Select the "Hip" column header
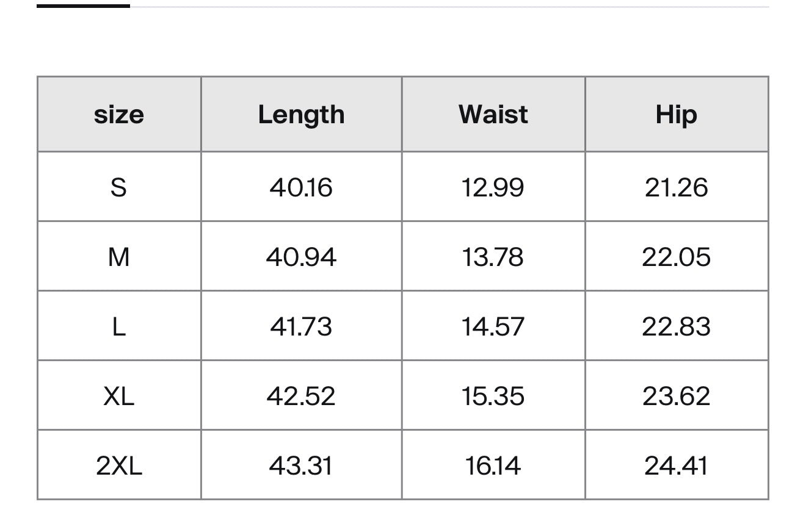The image size is (806, 532). (x=677, y=115)
